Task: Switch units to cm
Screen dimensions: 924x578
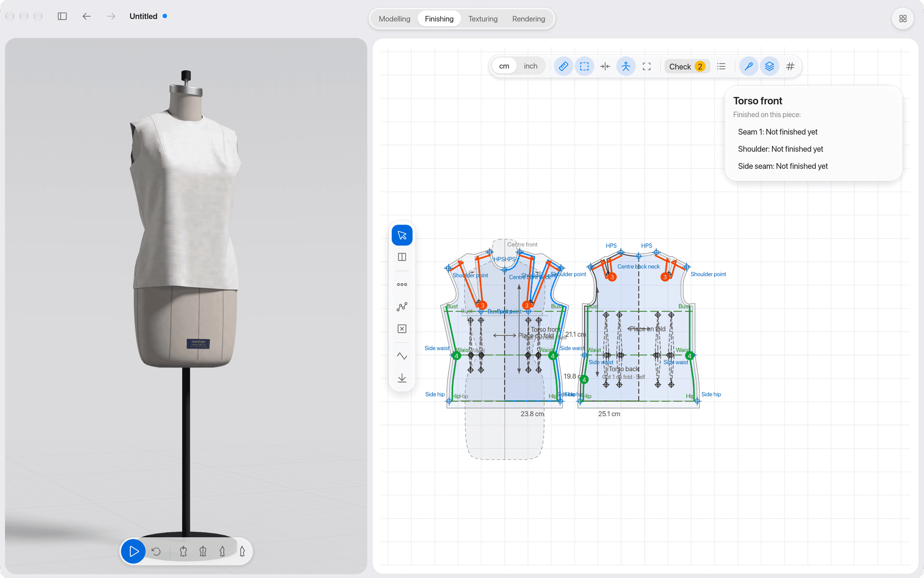Action: [504, 66]
